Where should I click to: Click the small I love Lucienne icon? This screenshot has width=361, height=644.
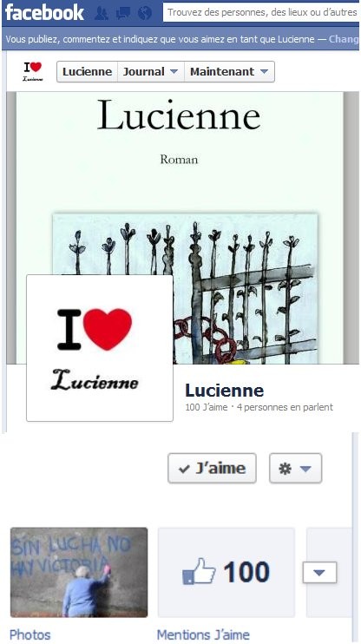click(33, 71)
